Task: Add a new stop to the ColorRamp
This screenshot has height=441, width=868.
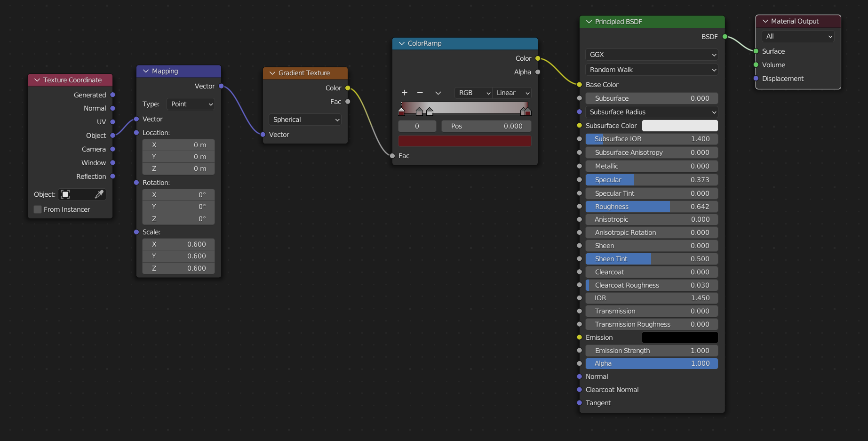Action: [x=404, y=93]
